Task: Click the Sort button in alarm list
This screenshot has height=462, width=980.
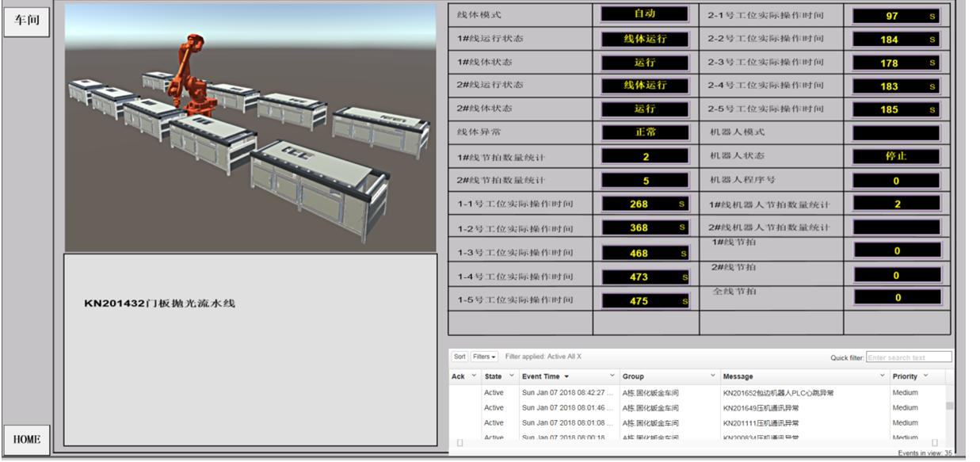Action: [x=460, y=357]
